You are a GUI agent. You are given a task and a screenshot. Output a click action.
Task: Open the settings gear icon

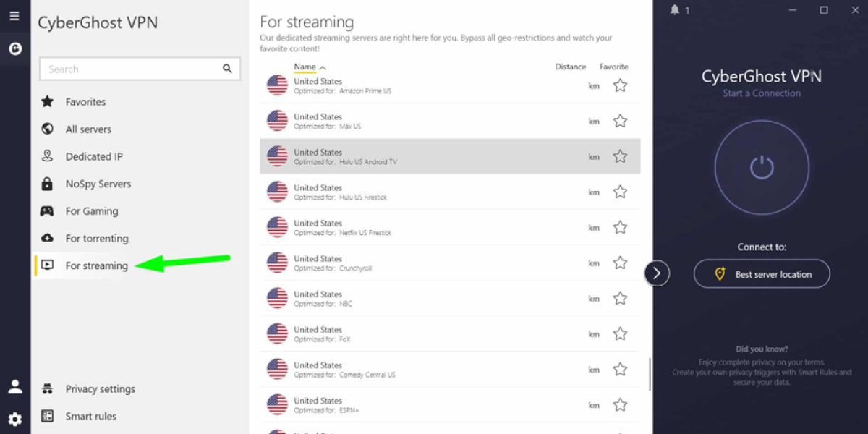[15, 419]
